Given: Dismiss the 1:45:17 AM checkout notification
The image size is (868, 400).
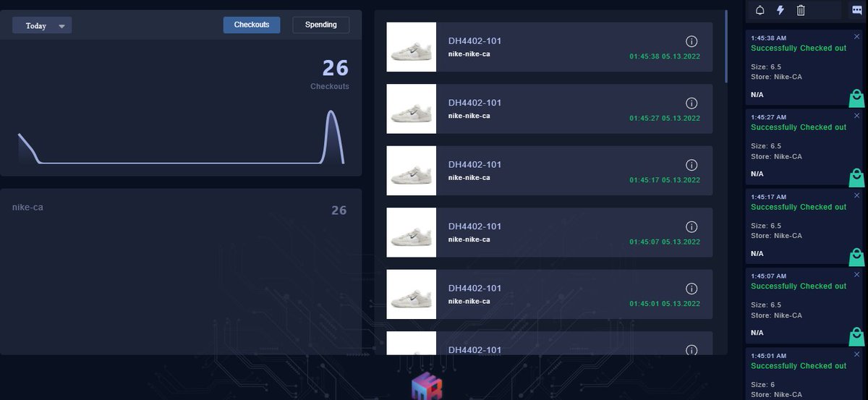Looking at the screenshot, I should pyautogui.click(x=857, y=195).
